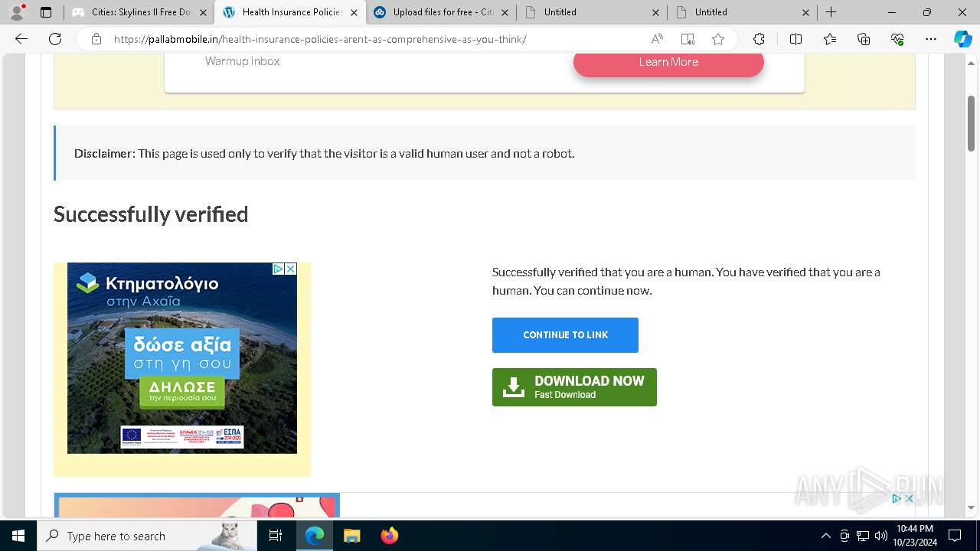
Task: Open Favorites list icon
Action: (x=830, y=39)
